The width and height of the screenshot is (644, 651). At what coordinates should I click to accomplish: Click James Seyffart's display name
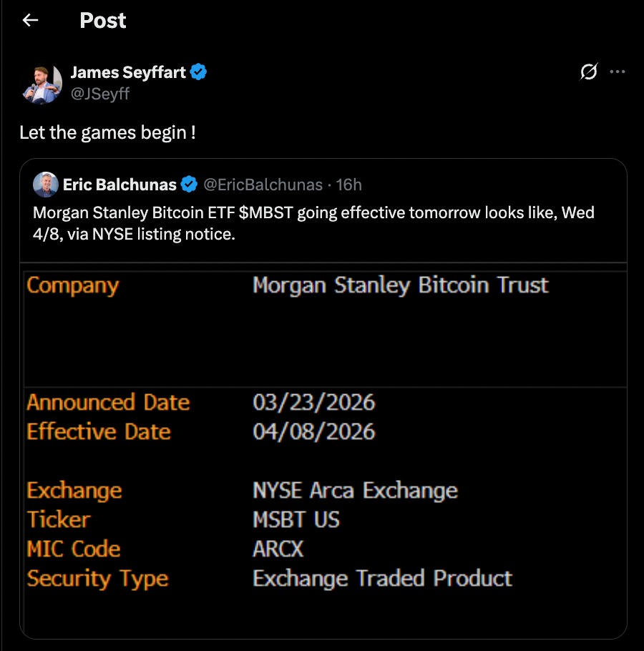129,72
